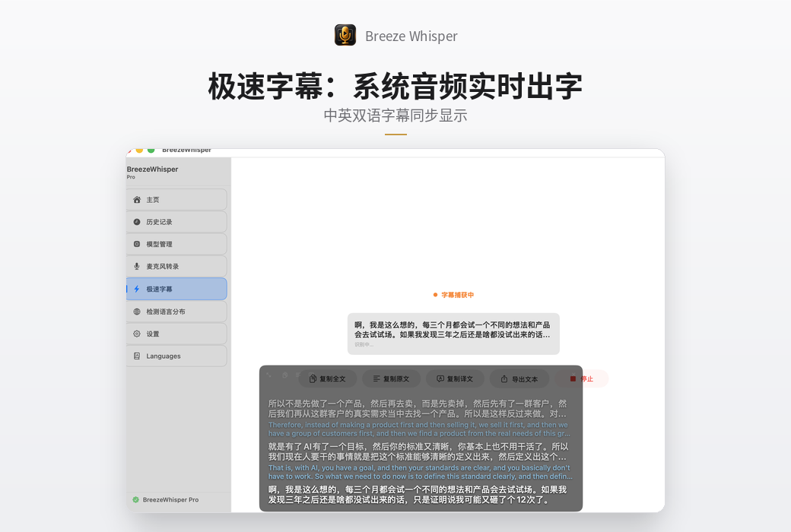Open the 主页 home icon in sidebar

[137, 200]
